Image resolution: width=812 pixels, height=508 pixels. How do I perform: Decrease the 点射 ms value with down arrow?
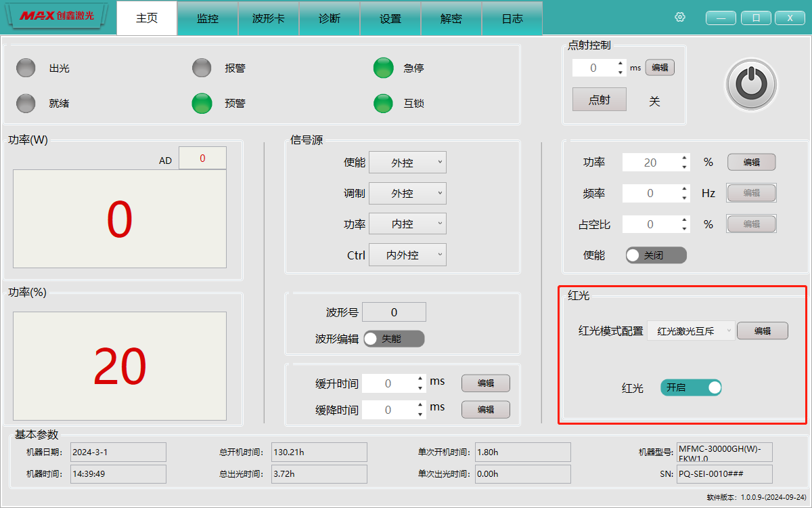click(x=621, y=72)
